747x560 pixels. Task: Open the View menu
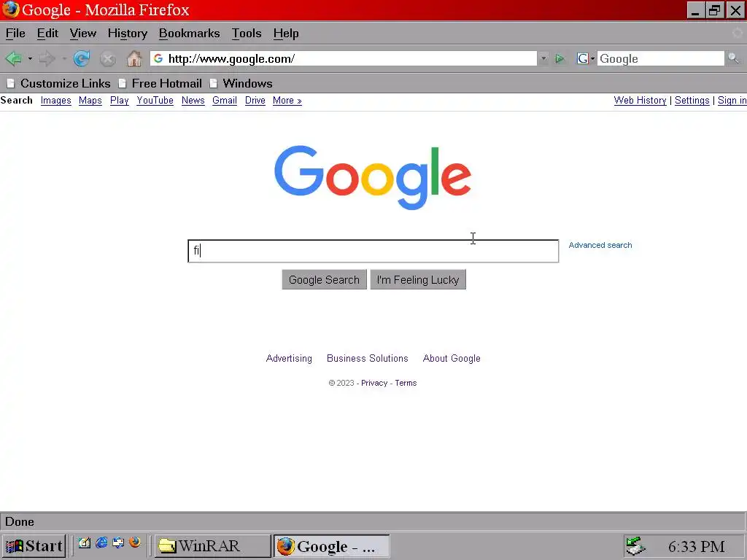click(83, 34)
